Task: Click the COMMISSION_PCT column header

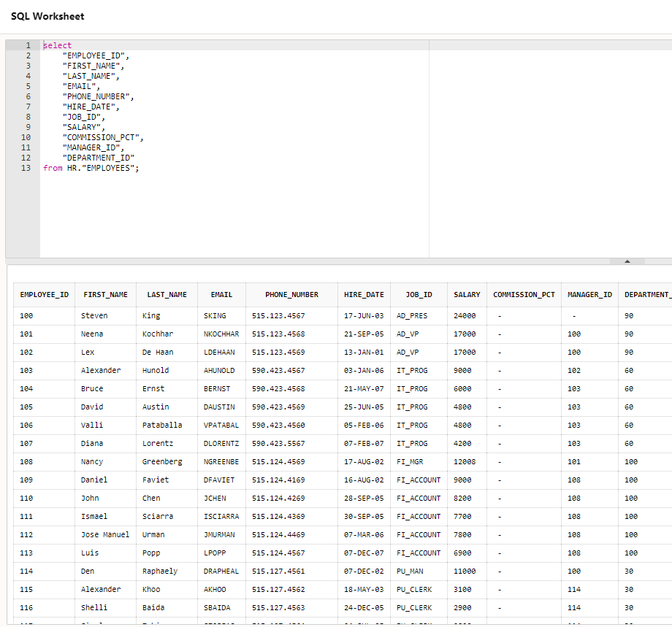Action: (x=524, y=294)
